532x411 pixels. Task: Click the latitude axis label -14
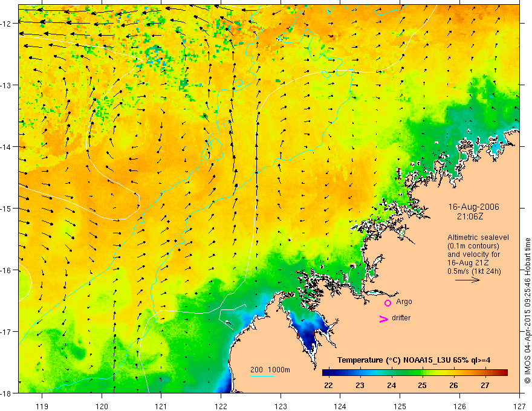[x=6, y=147]
